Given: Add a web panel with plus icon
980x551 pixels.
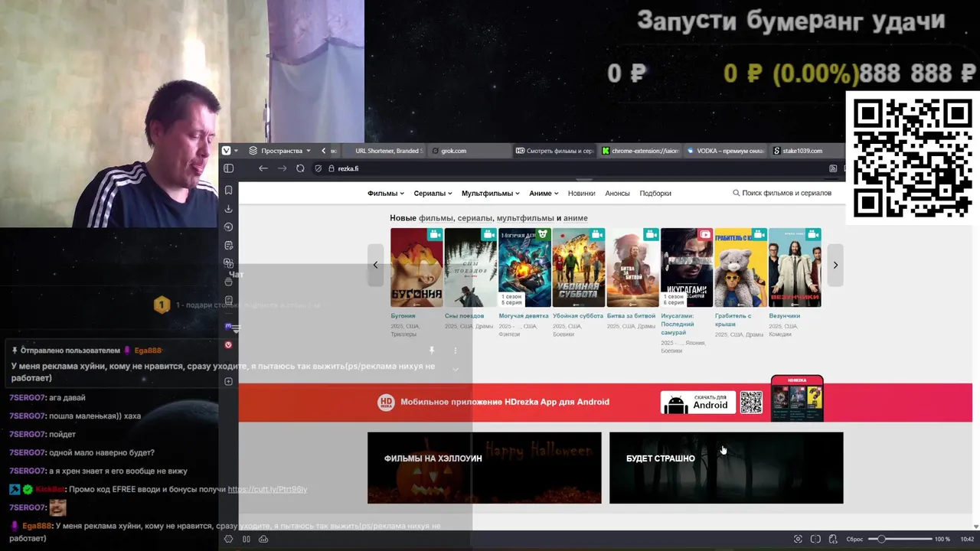Looking at the screenshot, I should click(x=228, y=381).
